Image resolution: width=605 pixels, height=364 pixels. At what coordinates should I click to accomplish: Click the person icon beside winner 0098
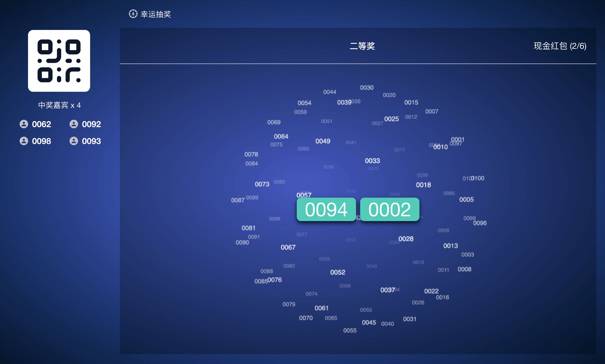click(x=24, y=141)
